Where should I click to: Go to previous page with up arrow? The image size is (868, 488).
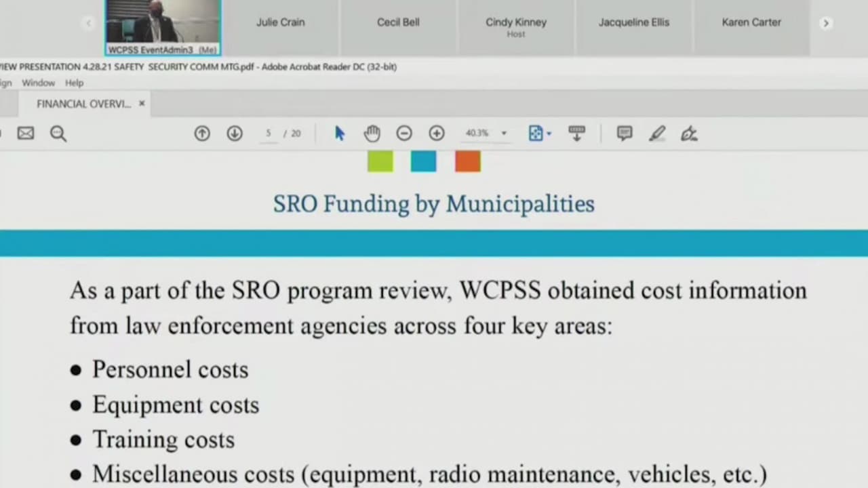tap(202, 134)
